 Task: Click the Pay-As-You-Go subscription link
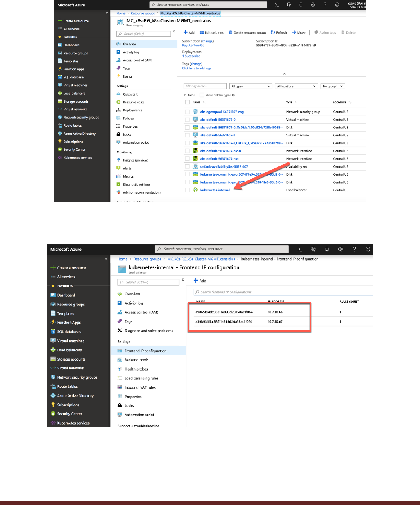(193, 46)
